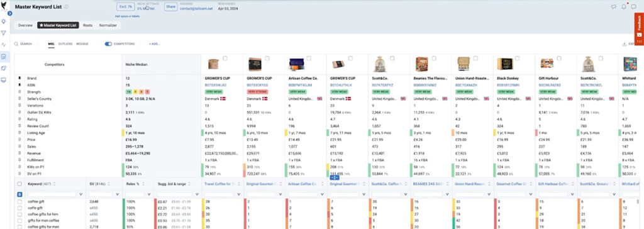Screen dimensions: 644x229
Task: Select all keywords via header checkbox
Action: pyautogui.click(x=19, y=184)
